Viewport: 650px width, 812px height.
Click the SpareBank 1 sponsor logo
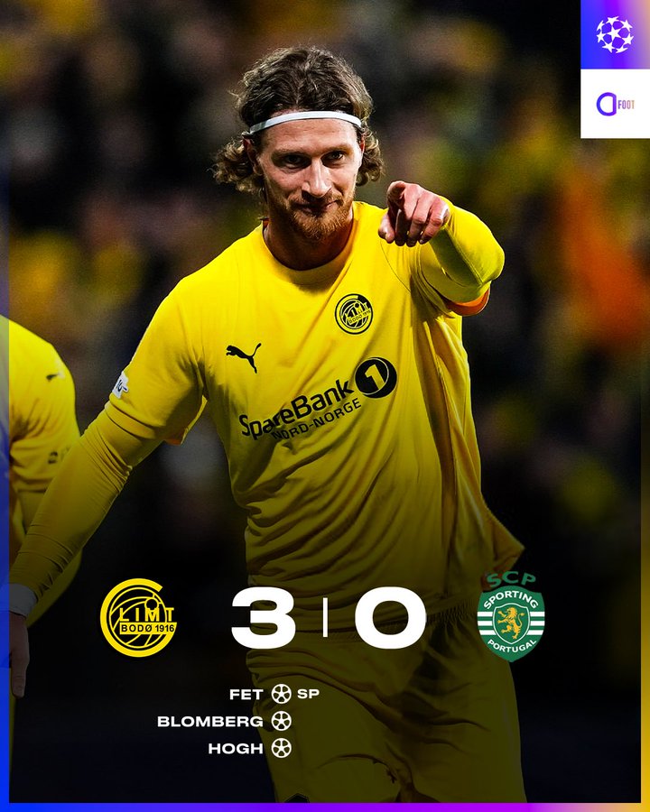coord(317,400)
